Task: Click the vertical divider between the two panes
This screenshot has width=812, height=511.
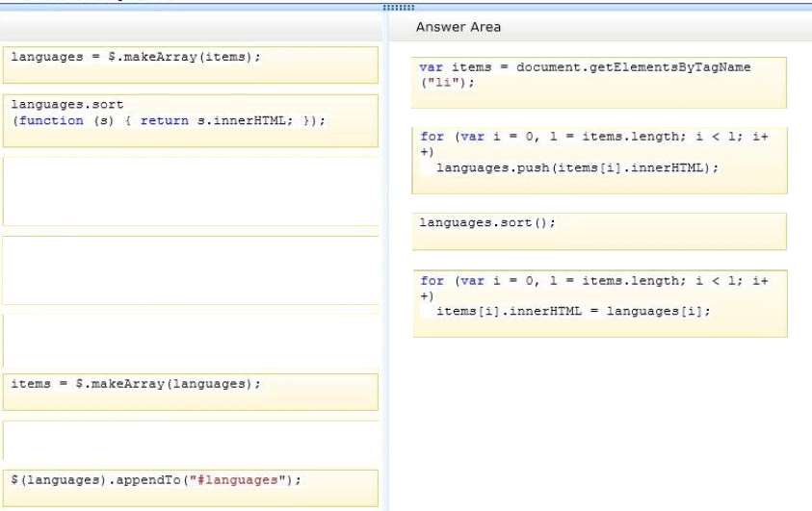Action: pos(386,259)
